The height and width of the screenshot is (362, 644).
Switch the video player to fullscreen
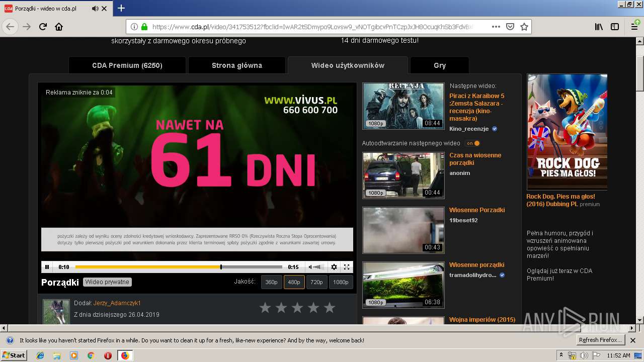[347, 267]
